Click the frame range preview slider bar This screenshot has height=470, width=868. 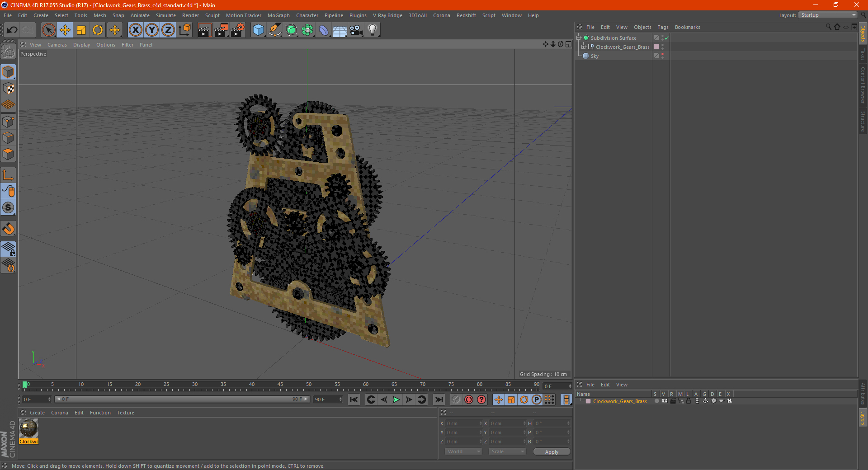pos(182,399)
